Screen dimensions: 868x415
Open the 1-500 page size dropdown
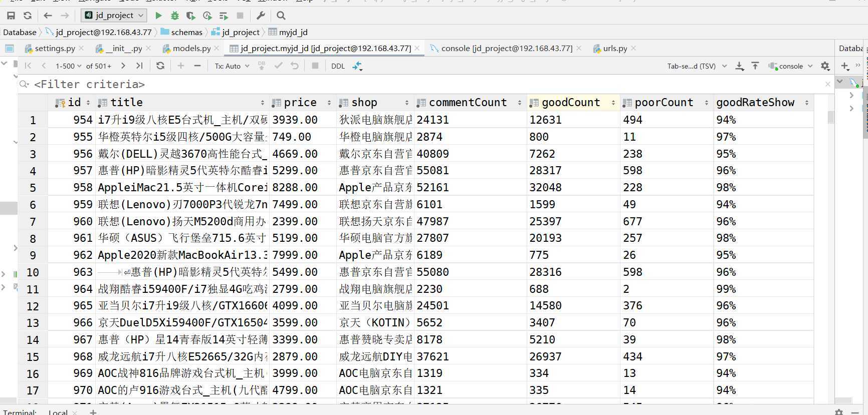68,66
